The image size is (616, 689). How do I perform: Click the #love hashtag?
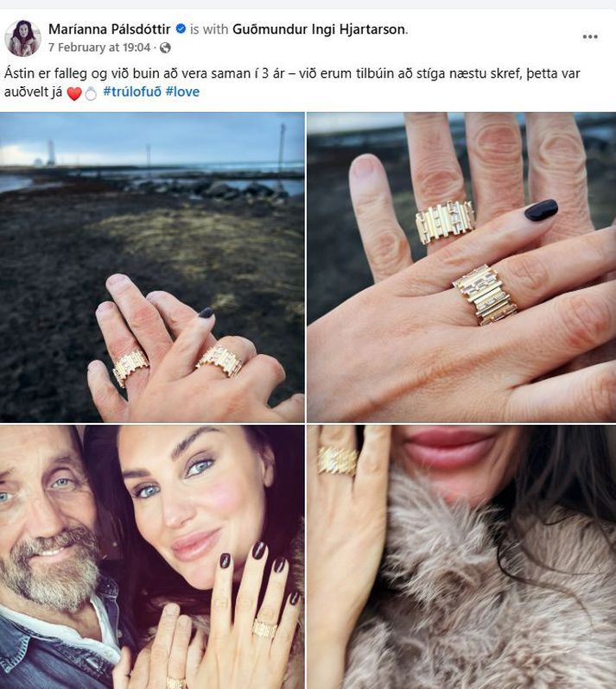182,92
